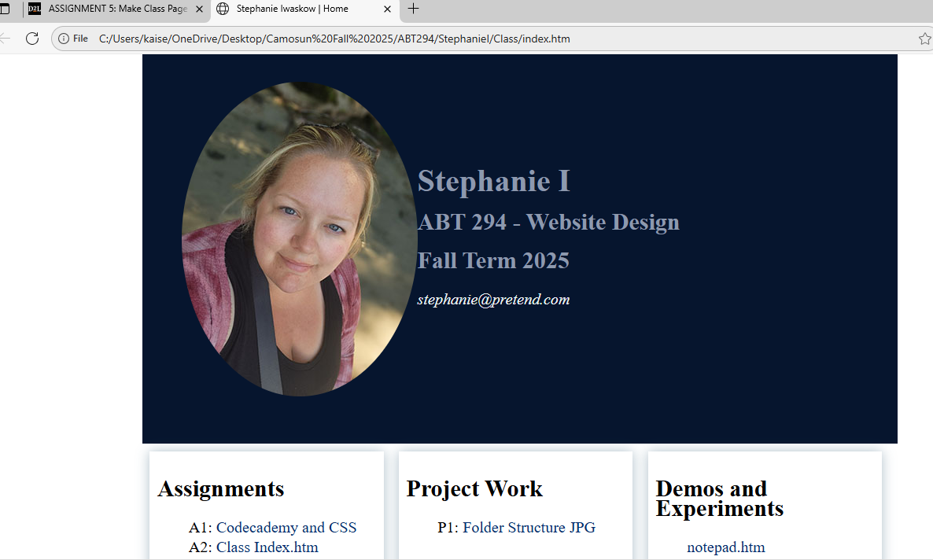The height and width of the screenshot is (560, 933).
Task: Switch to the ASSIGNMENT 5 Make Class Page tab
Action: click(116, 9)
